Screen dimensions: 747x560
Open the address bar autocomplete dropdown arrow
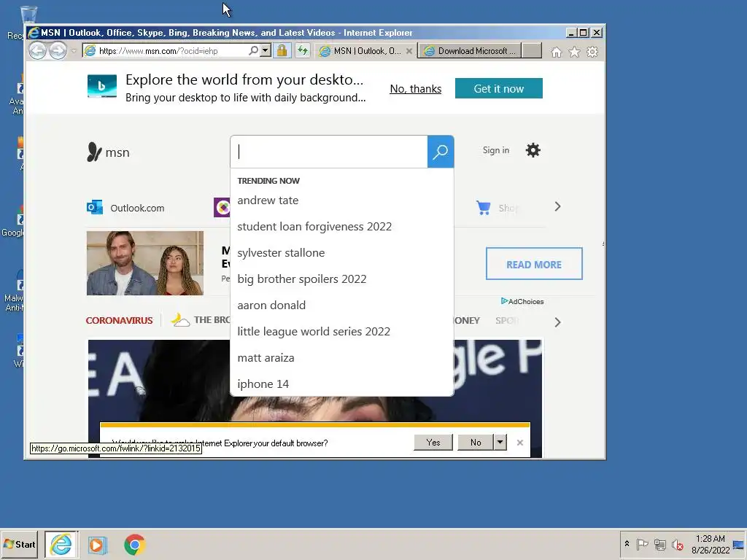[266, 50]
